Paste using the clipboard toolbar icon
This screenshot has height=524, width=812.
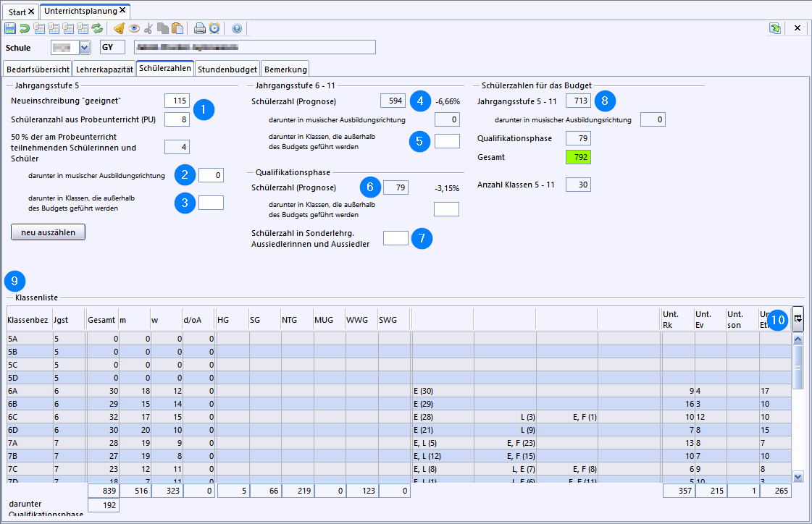[x=177, y=28]
